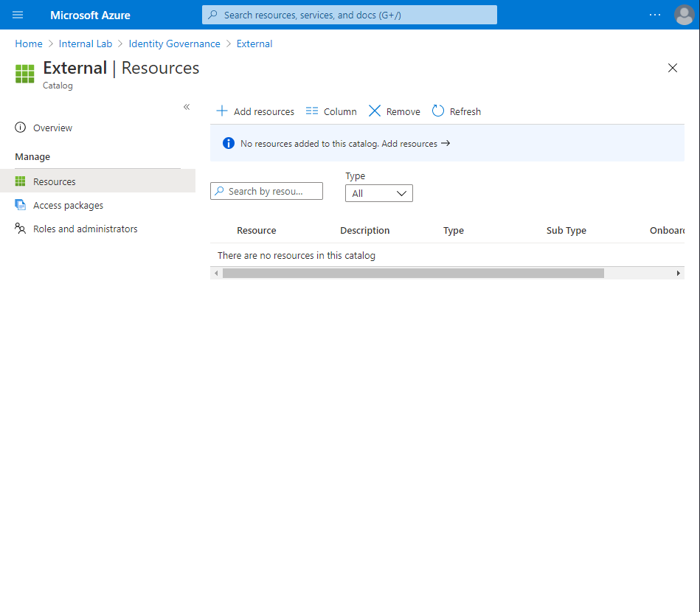This screenshot has height=612, width=700.
Task: Click inside the Search by resource field
Action: [x=266, y=190]
